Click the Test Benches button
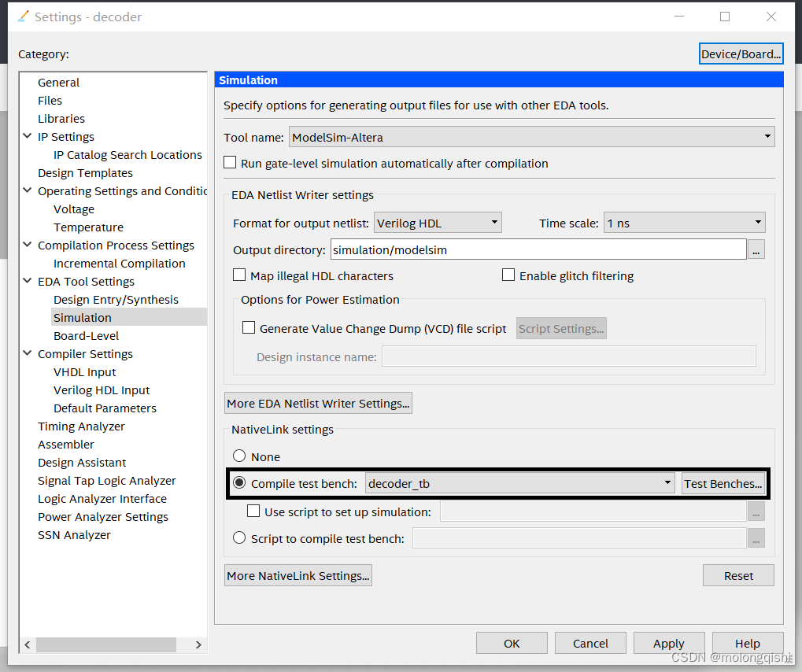The image size is (802, 672). [x=723, y=483]
